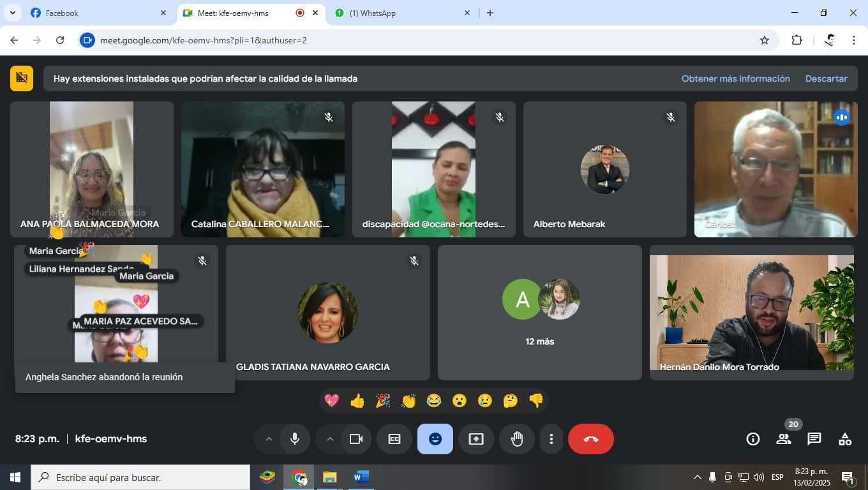The width and height of the screenshot is (868, 490).
Task: Open meeting details info icon
Action: coord(753,439)
